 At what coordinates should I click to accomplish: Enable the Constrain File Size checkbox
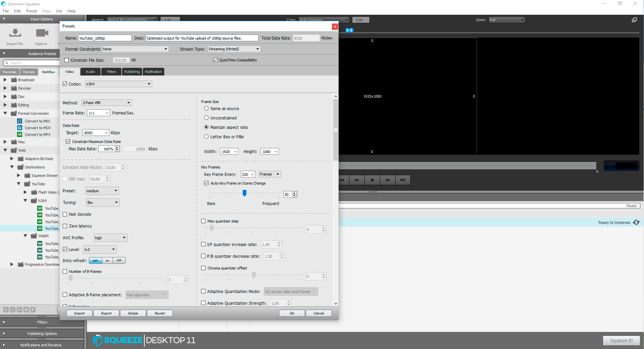click(67, 60)
